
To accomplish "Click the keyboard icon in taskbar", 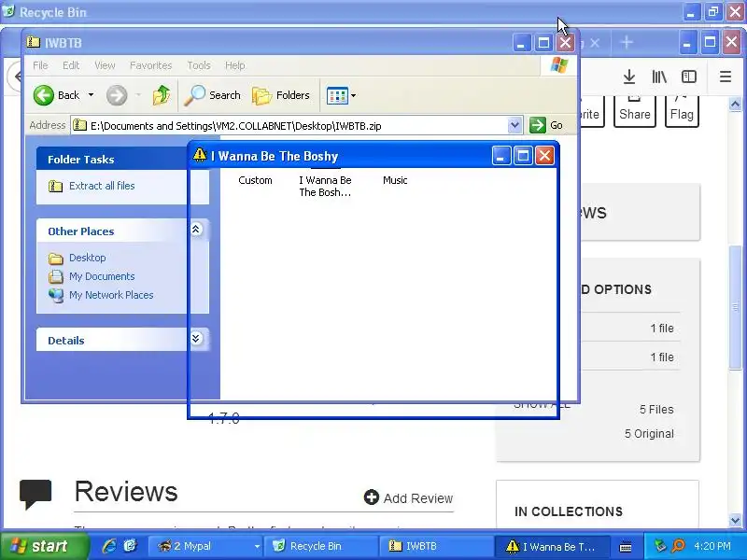I will point(626,547).
